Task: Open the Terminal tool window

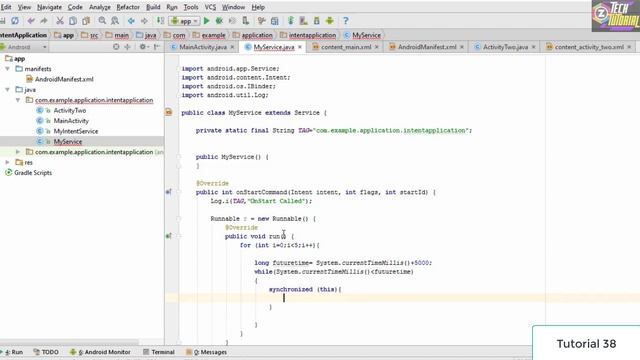Action: 159,352
